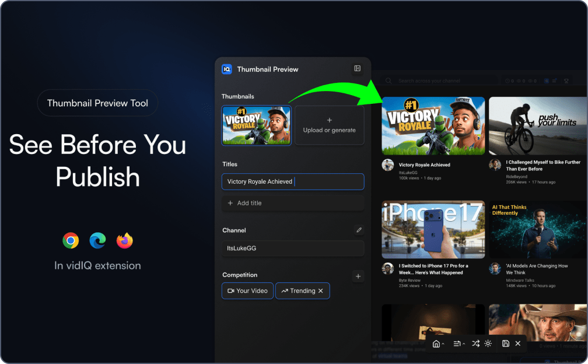
Task: Select the Victory Royale Achieved title field
Action: coord(293,181)
